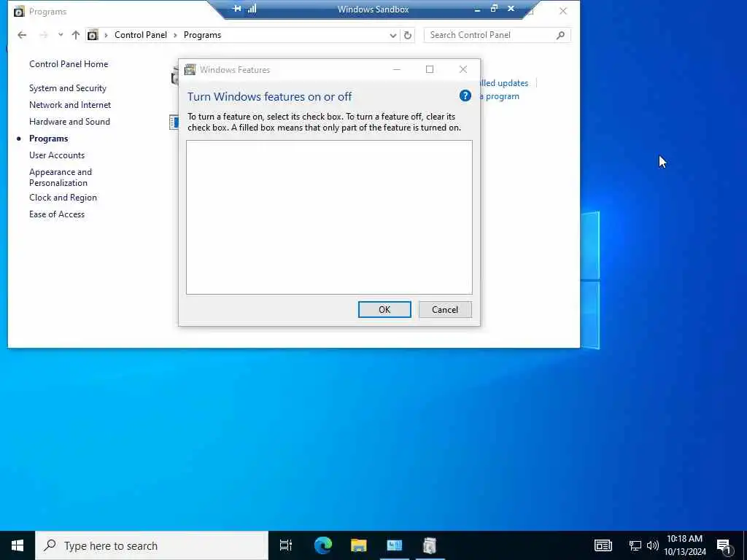Click the pin icon on Windows Sandbox bar
The height and width of the screenshot is (560, 747).
236,9
